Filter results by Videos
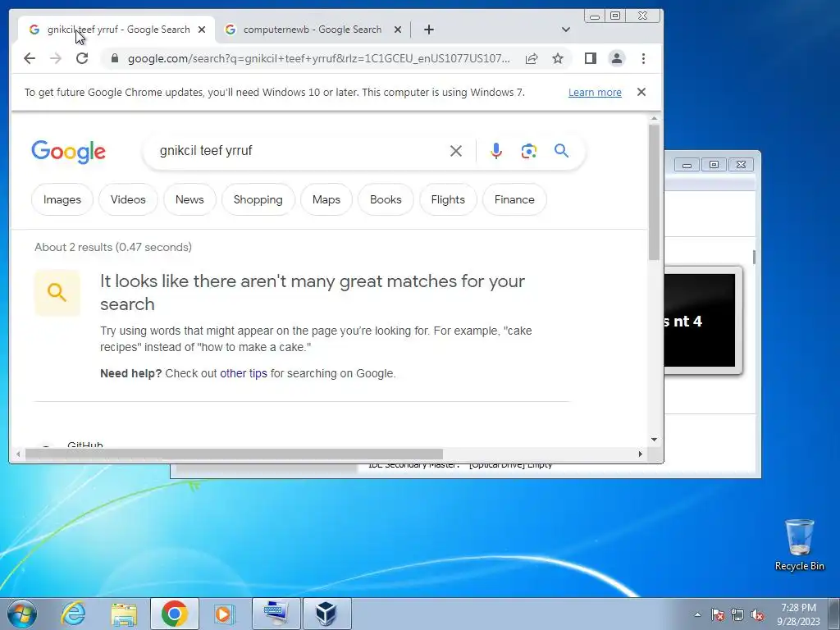 pyautogui.click(x=128, y=199)
